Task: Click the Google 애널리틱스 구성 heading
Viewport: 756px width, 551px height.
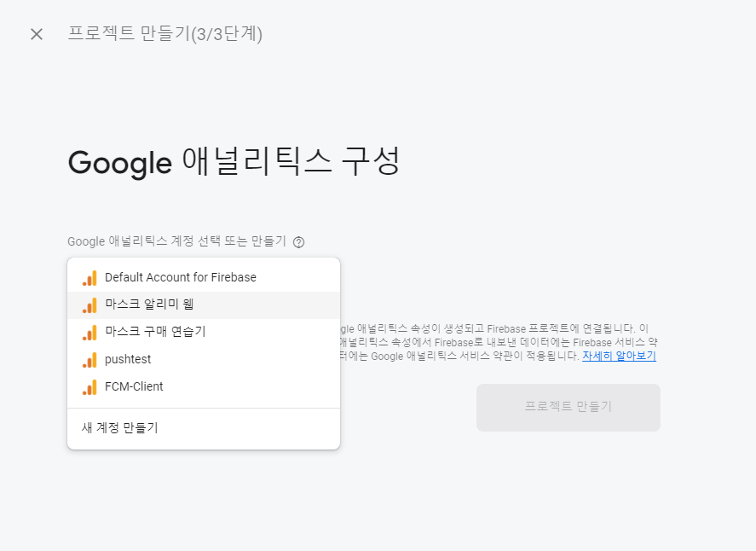Action: 234,161
